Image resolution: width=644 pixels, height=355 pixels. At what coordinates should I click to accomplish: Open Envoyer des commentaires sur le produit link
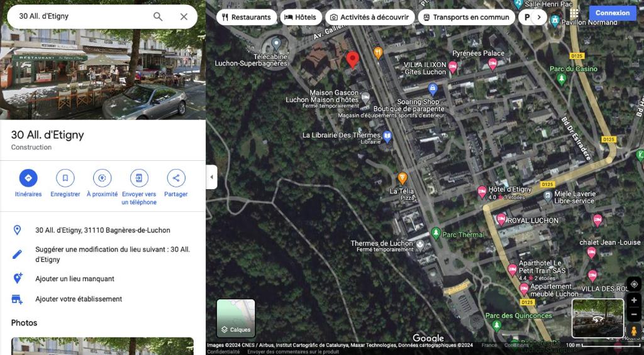293,352
